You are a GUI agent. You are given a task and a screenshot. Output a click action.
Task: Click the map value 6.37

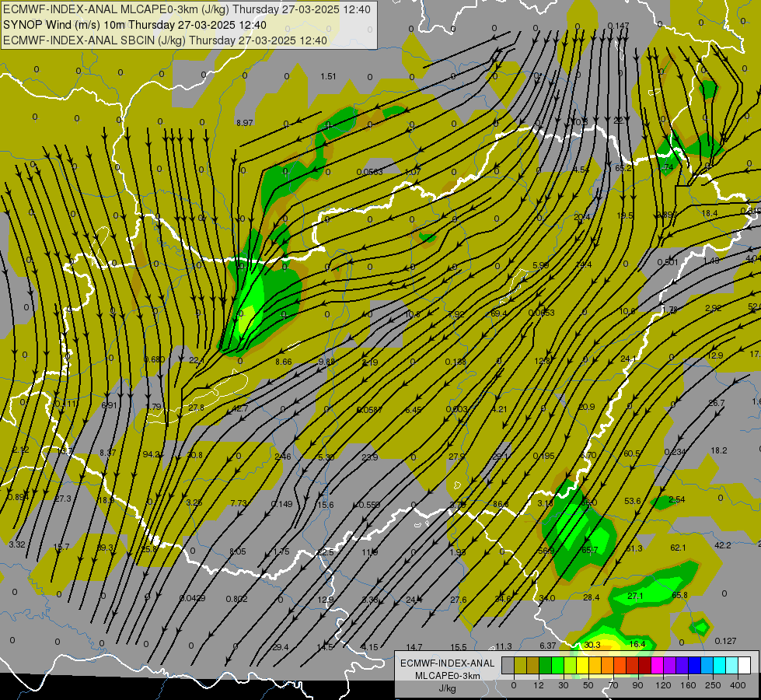pyautogui.click(x=547, y=646)
